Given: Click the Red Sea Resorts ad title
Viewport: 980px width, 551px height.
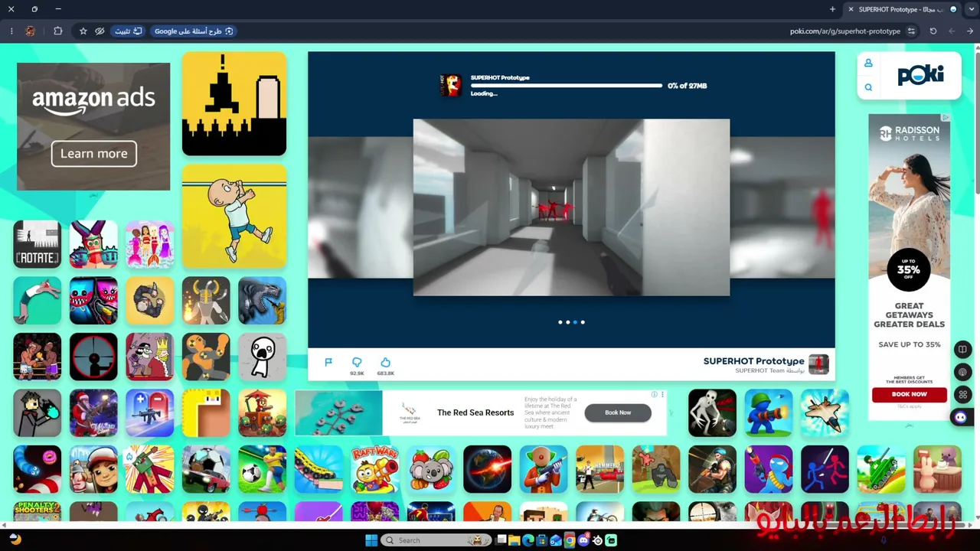Looking at the screenshot, I should click(475, 412).
